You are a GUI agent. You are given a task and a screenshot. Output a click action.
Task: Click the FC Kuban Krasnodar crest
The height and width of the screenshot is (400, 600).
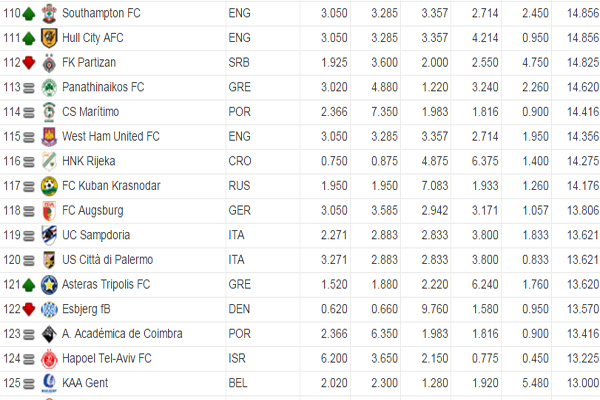(x=48, y=186)
